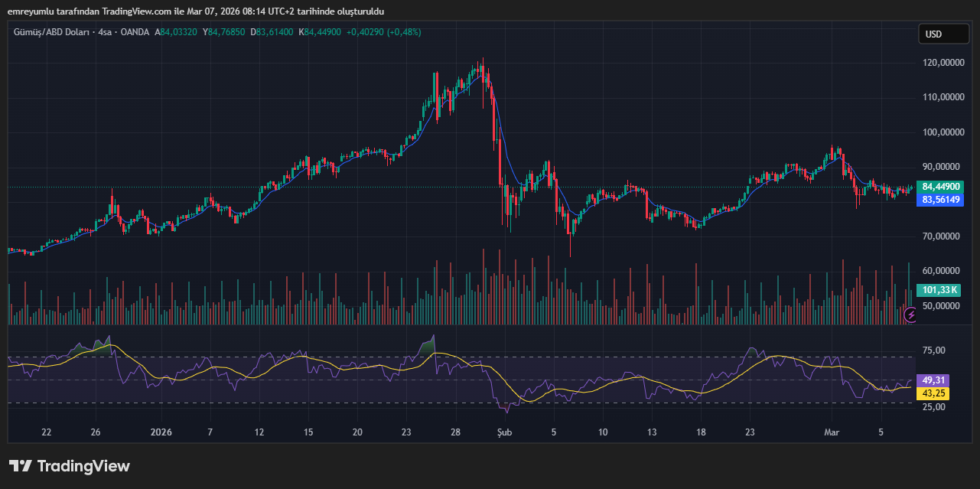Click the Şub month marker on time axis
This screenshot has height=489, width=980.
pyautogui.click(x=503, y=432)
